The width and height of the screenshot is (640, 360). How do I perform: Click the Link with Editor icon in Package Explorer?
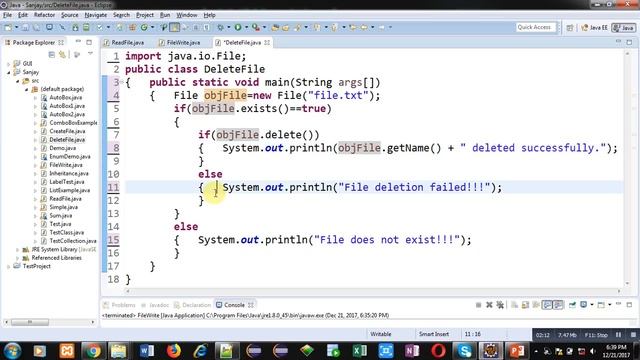point(62,54)
